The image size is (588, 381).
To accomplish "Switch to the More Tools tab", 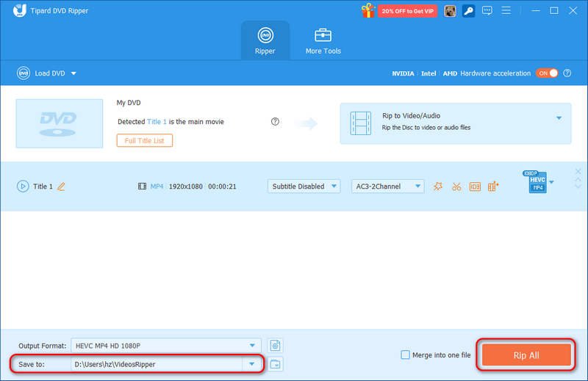I will 323,41.
